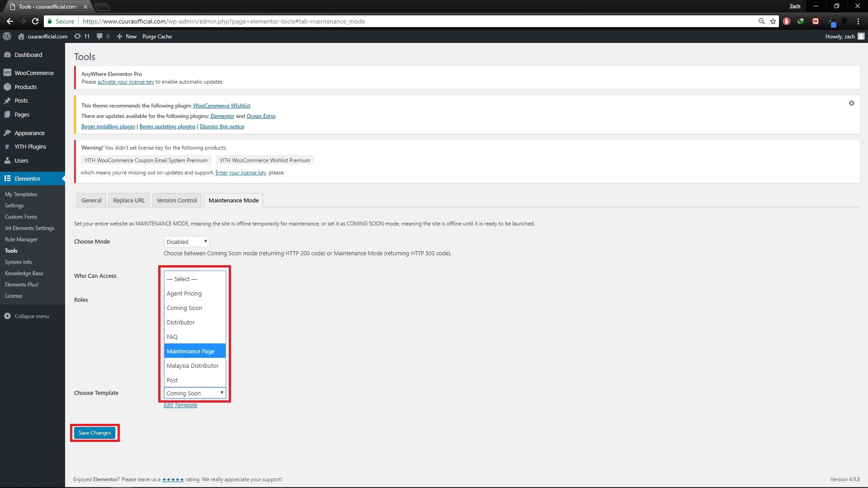Screen dimensions: 868x488
Task: Dismiss the theme plugin notice
Action: [x=851, y=103]
